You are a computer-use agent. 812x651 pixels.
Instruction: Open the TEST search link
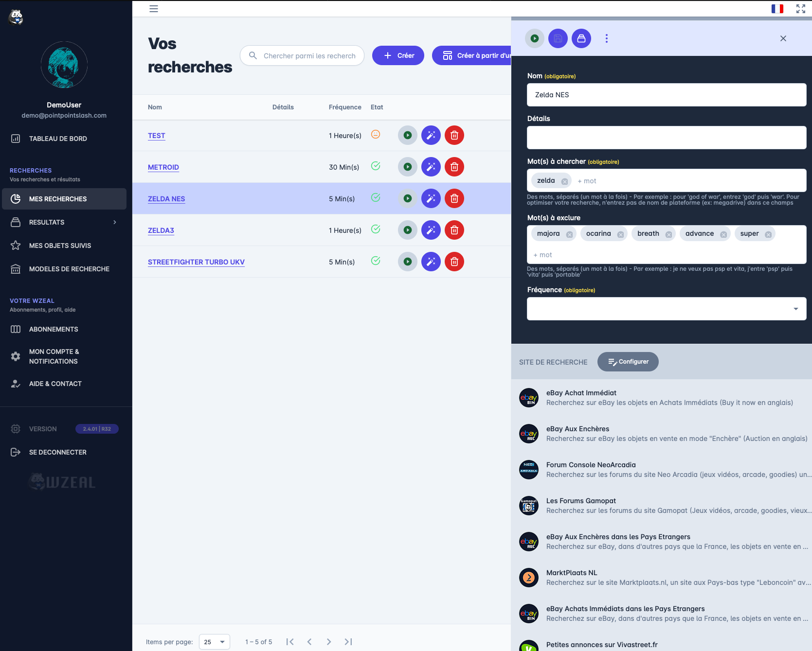[x=157, y=136]
